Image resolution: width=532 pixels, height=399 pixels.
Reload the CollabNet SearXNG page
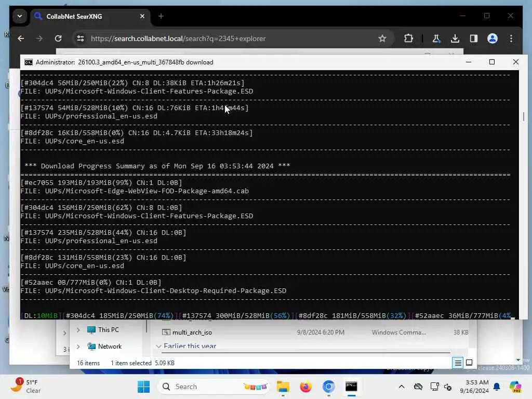58,38
